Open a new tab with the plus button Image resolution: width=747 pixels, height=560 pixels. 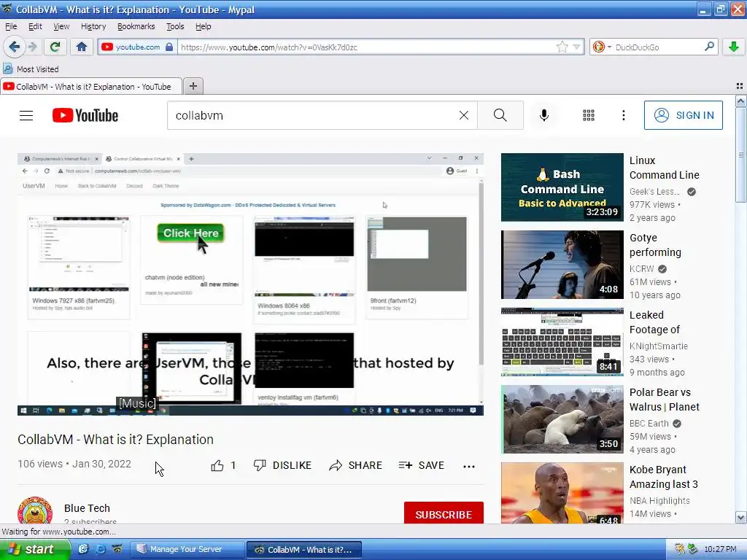click(x=193, y=86)
